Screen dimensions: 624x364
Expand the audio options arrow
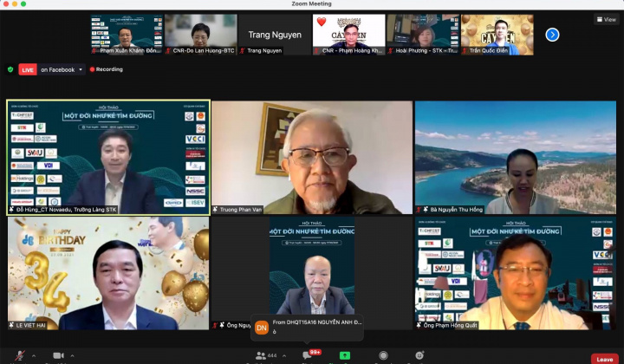point(34,356)
